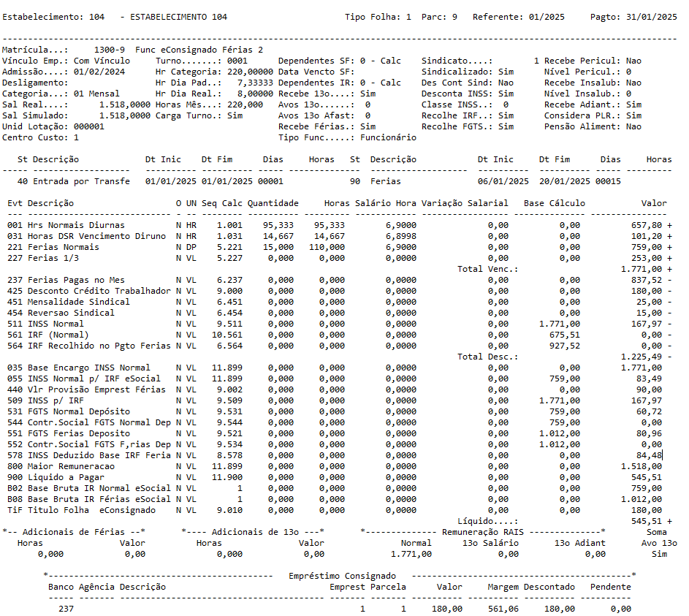The height and width of the screenshot is (616, 689).
Task: Click 'Pensão Aliment: Nao' text
Action: pyautogui.click(x=593, y=126)
